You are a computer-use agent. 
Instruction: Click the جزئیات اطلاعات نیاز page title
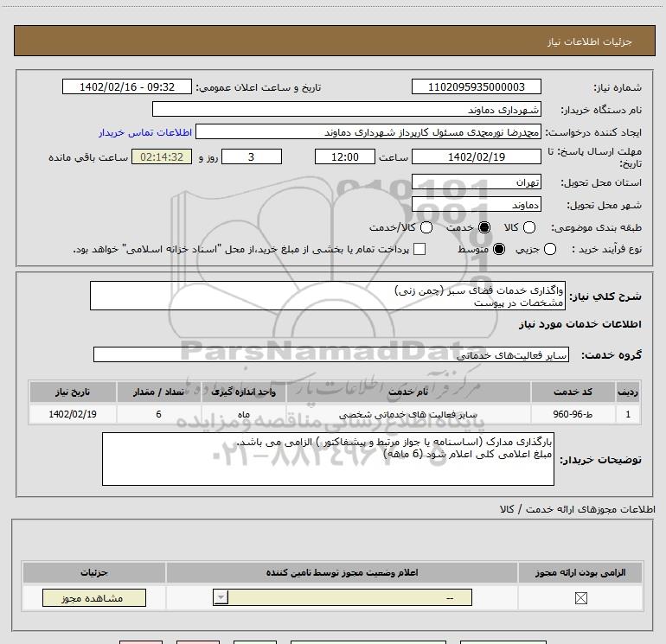(590, 41)
